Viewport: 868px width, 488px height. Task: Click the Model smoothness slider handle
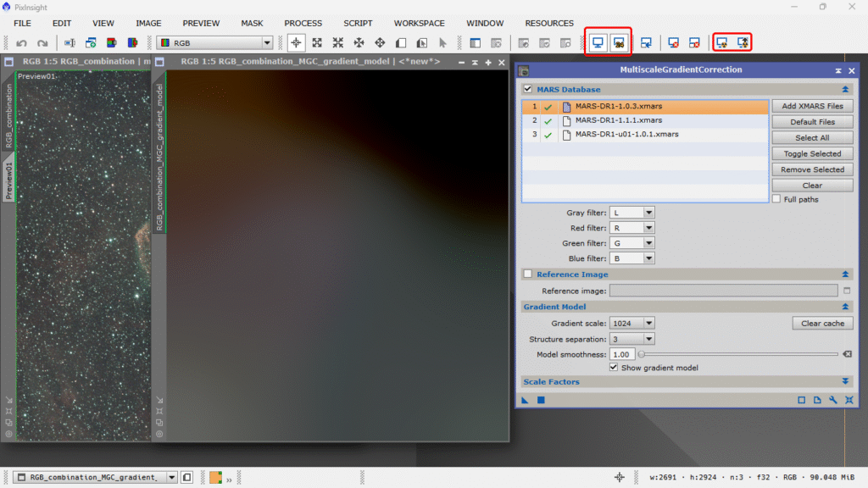642,354
